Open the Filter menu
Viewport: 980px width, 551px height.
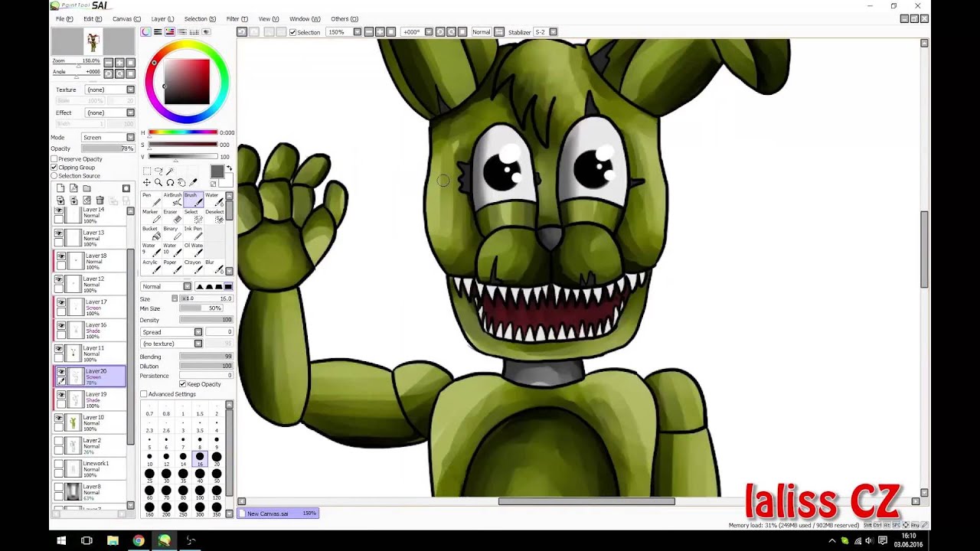pyautogui.click(x=237, y=19)
